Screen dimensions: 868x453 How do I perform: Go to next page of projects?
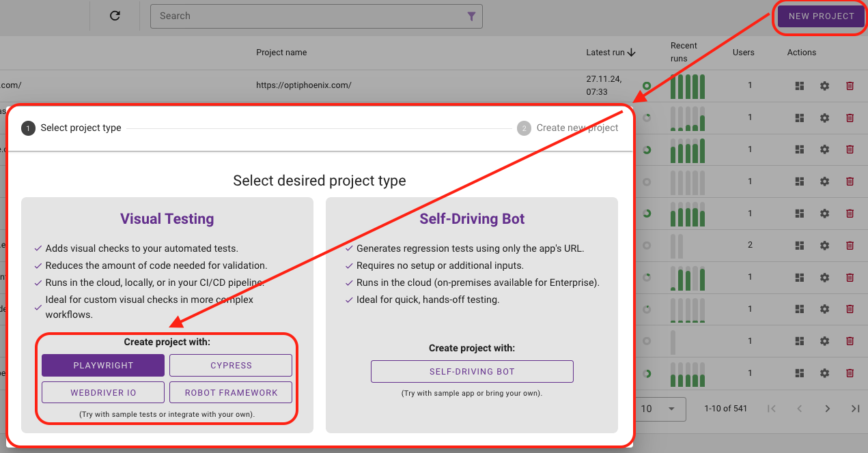[827, 409]
